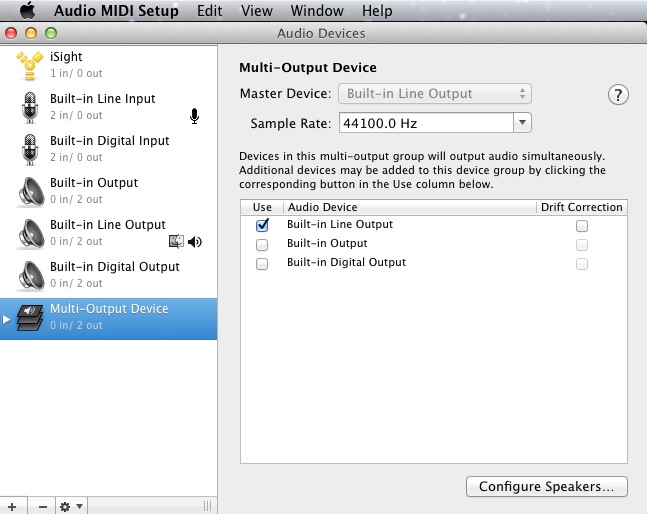This screenshot has width=647, height=514.
Task: Expand the Multi-Output Device disclosure triangle
Action: pyautogui.click(x=6, y=319)
